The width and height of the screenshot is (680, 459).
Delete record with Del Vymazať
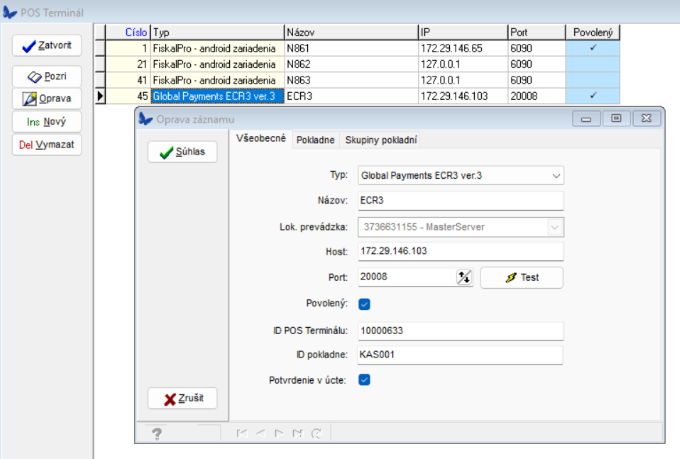47,144
